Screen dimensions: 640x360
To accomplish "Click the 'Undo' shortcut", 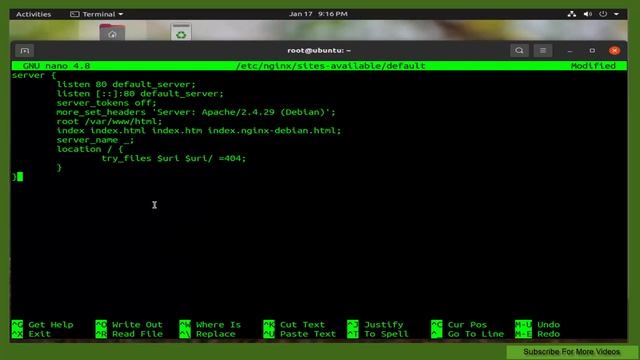I will [x=538, y=325].
